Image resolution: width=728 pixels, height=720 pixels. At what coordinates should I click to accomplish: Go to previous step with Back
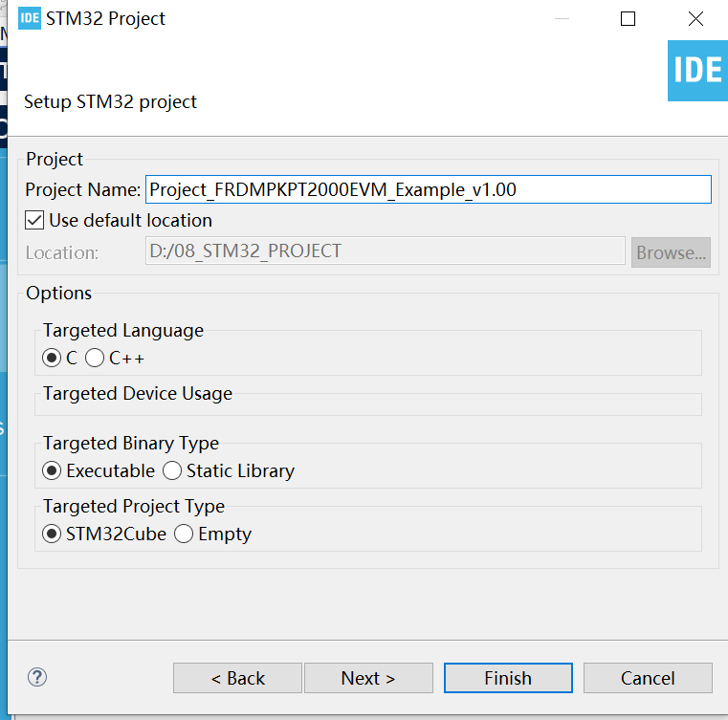(x=237, y=678)
